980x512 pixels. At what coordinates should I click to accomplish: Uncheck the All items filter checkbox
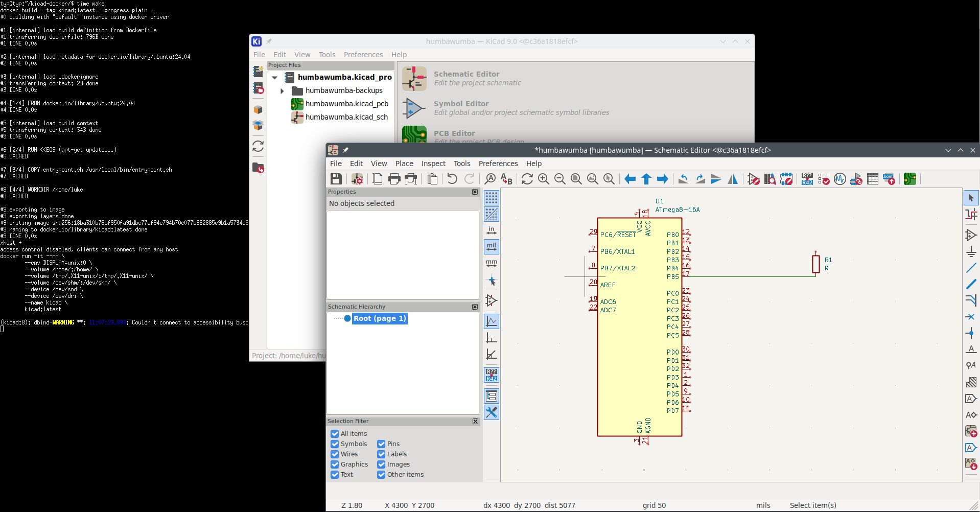point(335,434)
